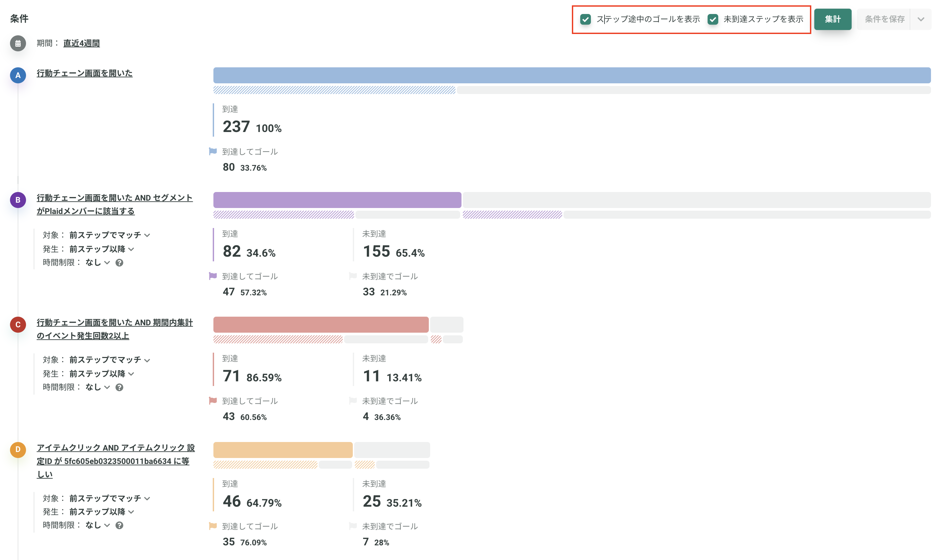Click step C goal value 60.56%

(x=253, y=417)
